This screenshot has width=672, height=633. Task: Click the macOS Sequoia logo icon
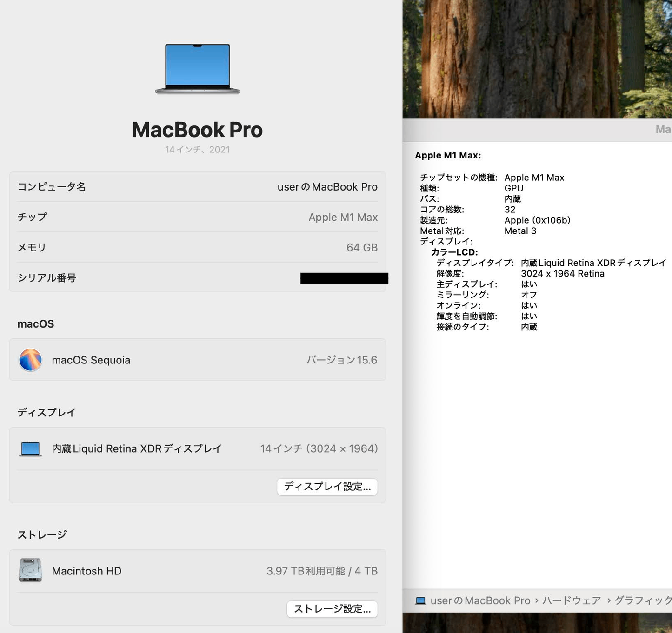click(30, 360)
